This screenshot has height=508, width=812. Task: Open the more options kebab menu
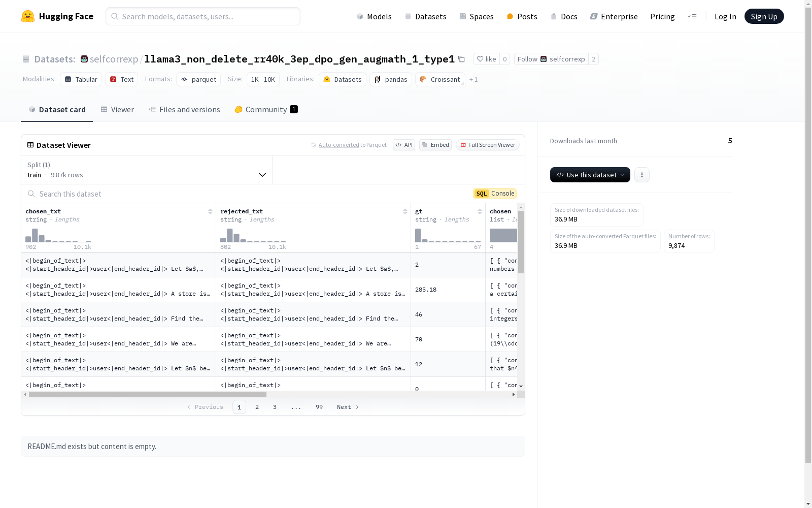click(642, 175)
